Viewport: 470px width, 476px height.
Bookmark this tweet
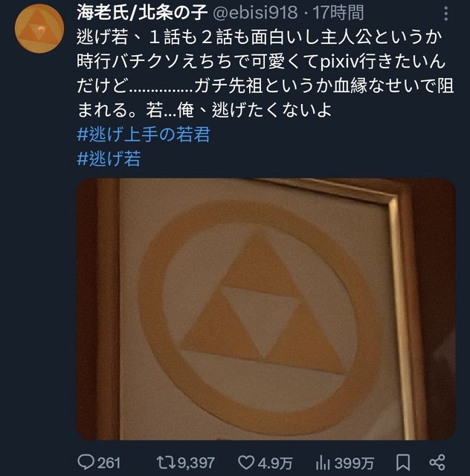403,463
